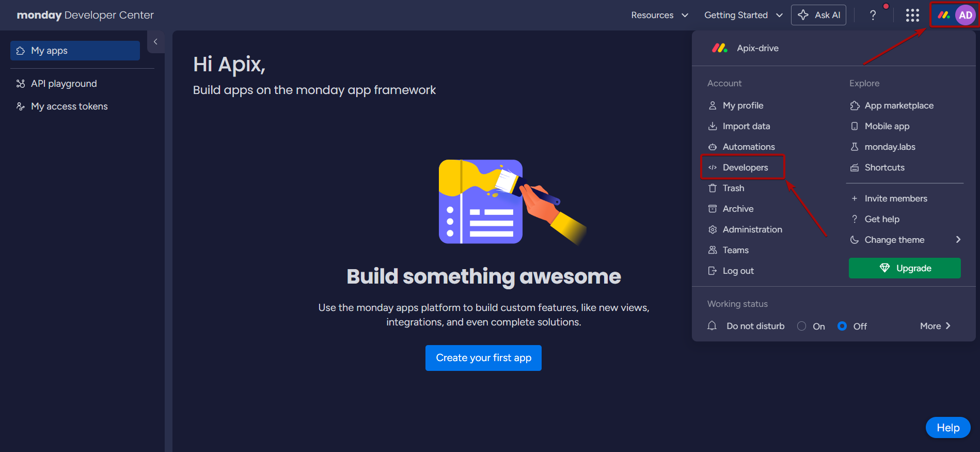This screenshot has height=452, width=980.
Task: Click the Do not disturb label
Action: click(755, 326)
